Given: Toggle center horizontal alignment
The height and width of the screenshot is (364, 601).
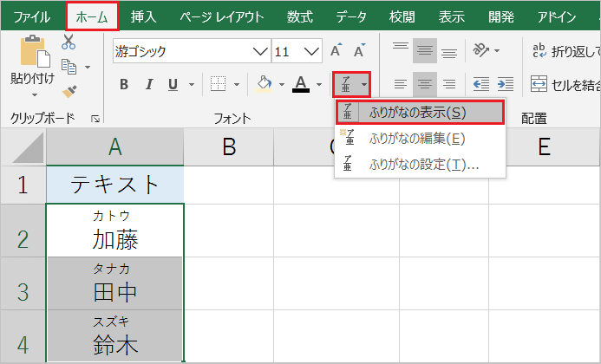Looking at the screenshot, I should [x=425, y=84].
